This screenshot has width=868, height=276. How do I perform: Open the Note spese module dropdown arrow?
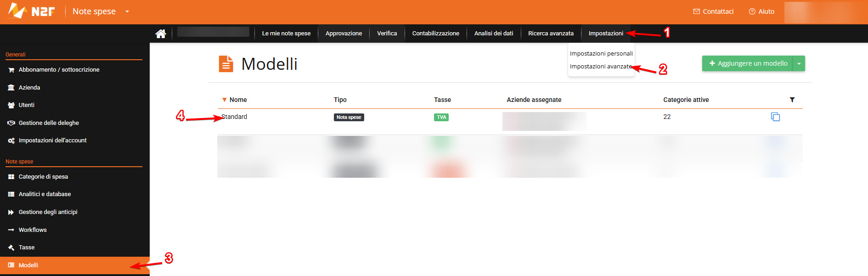pos(127,11)
